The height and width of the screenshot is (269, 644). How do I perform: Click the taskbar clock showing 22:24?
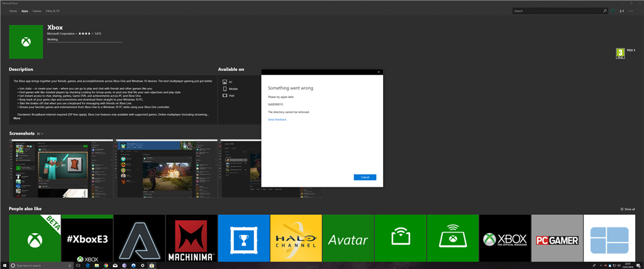(628, 265)
